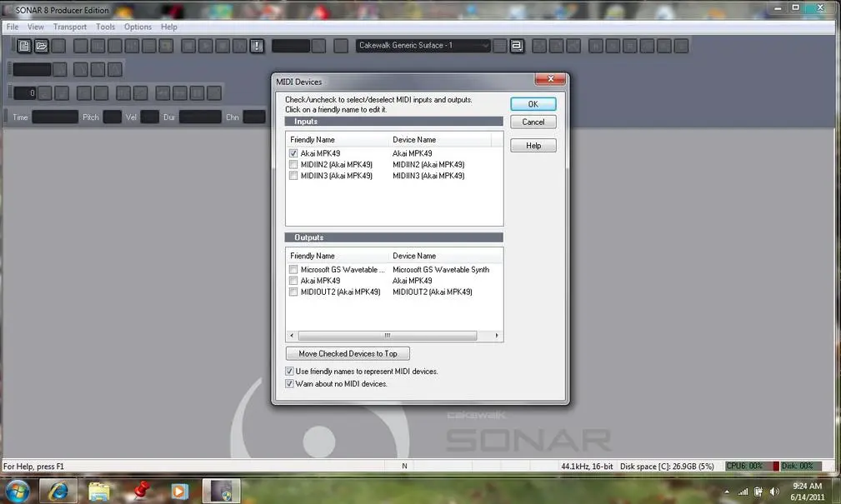Click the Outputs list Friendly Name header

click(338, 256)
